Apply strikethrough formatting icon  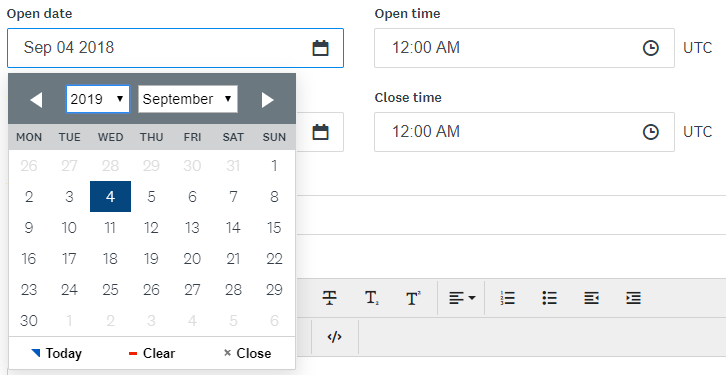click(329, 298)
